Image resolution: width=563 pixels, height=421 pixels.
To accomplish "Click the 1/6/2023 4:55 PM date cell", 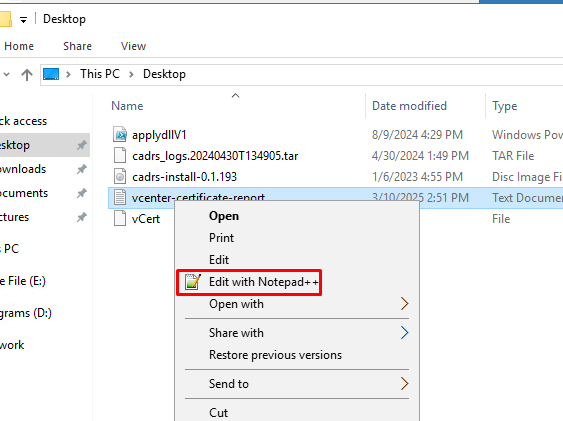I will 417,177.
